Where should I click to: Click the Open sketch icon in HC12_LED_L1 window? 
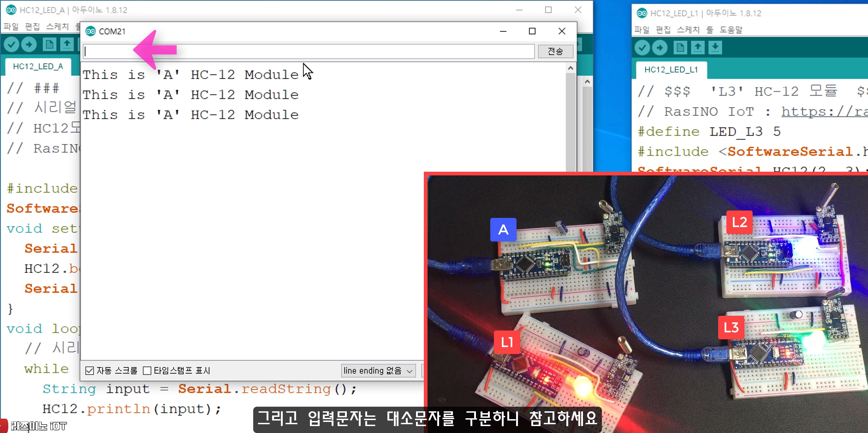pos(698,48)
